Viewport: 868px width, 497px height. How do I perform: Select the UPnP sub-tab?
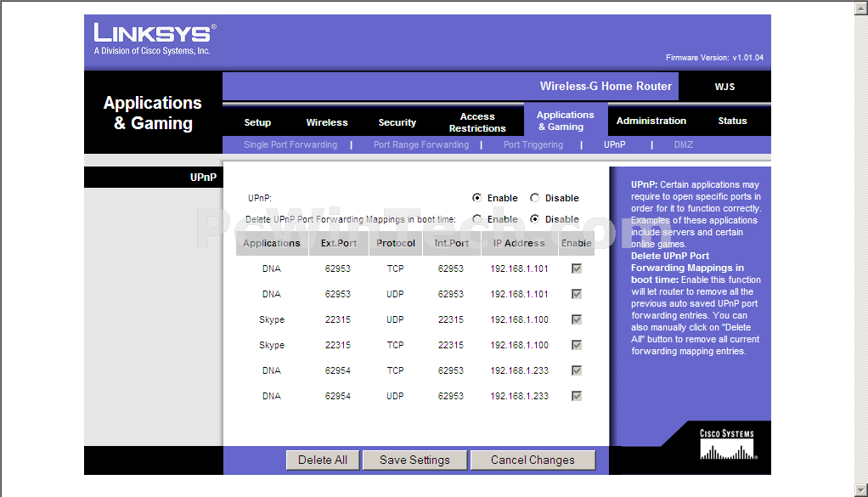tap(614, 144)
